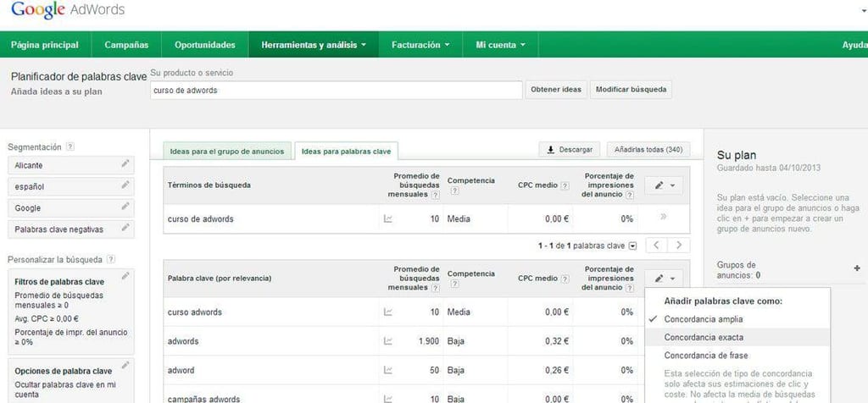Click Obtener ideas button
This screenshot has height=403, width=868.
(556, 90)
